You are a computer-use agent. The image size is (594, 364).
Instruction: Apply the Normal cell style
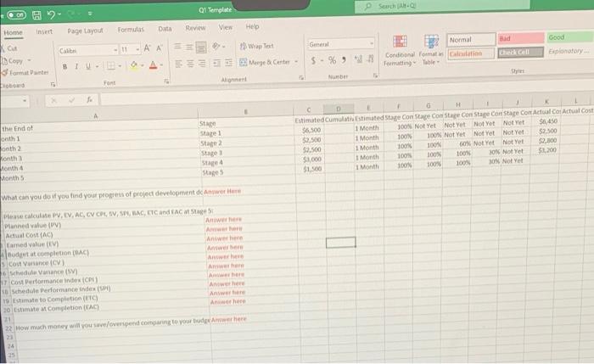(471, 39)
